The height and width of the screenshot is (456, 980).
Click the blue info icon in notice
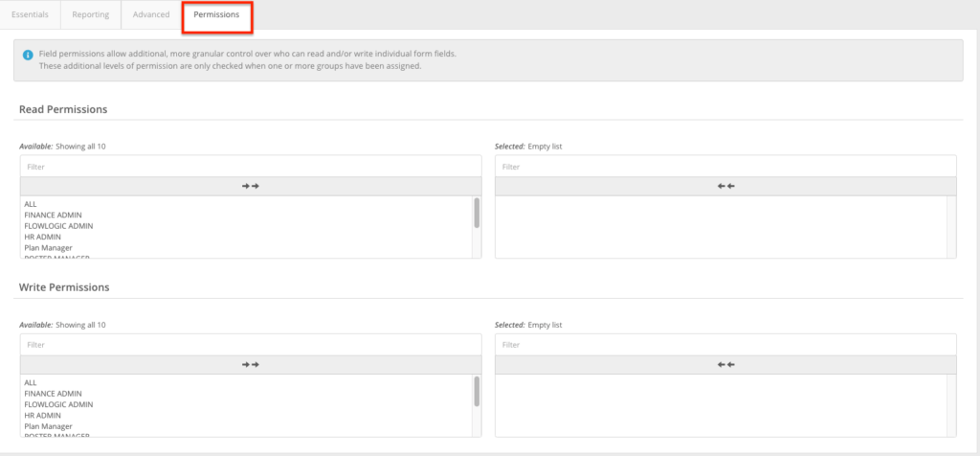point(28,54)
